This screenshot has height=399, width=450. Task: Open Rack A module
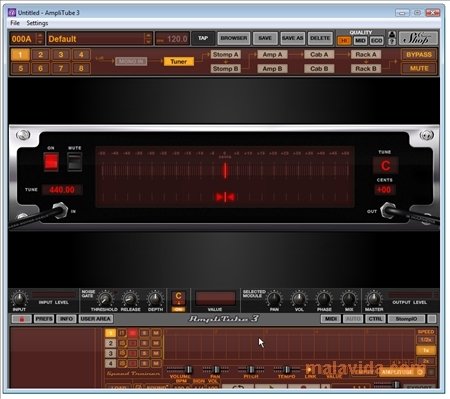coord(366,54)
